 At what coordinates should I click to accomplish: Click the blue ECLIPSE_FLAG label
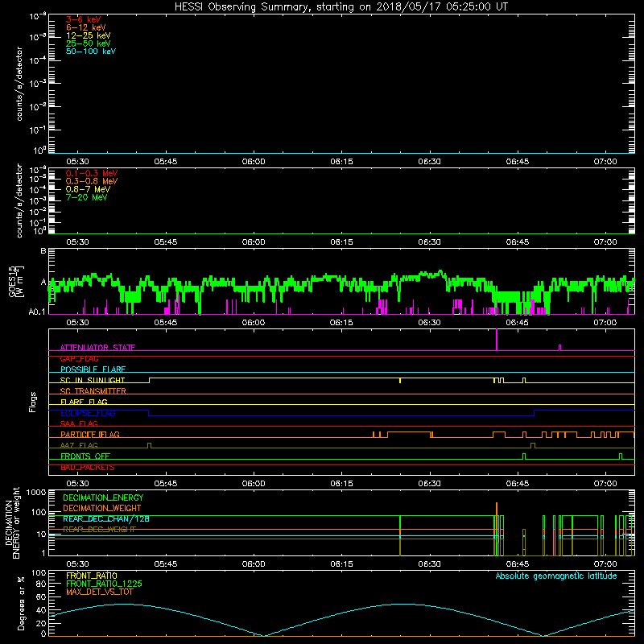pyautogui.click(x=88, y=413)
